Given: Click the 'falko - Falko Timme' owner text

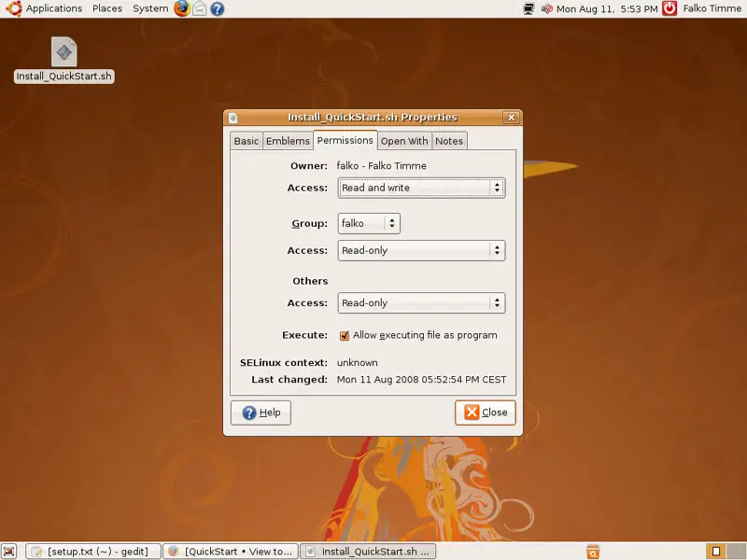Looking at the screenshot, I should (x=381, y=166).
